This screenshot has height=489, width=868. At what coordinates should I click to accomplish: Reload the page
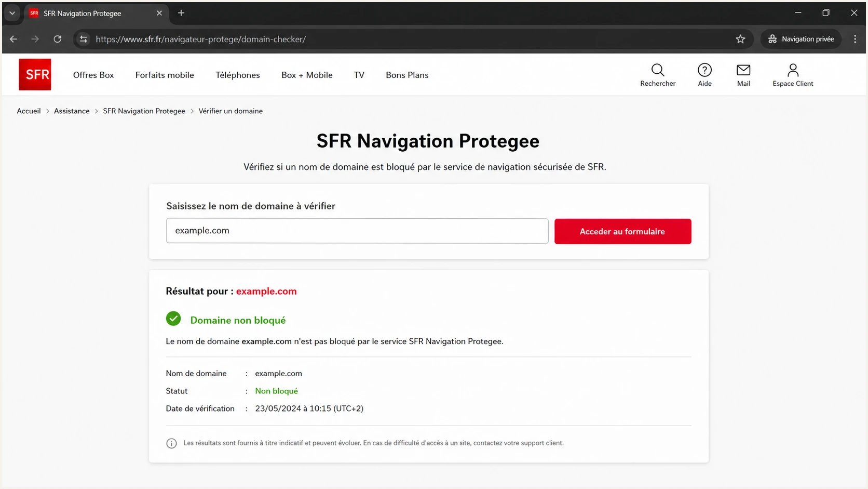[x=58, y=39]
